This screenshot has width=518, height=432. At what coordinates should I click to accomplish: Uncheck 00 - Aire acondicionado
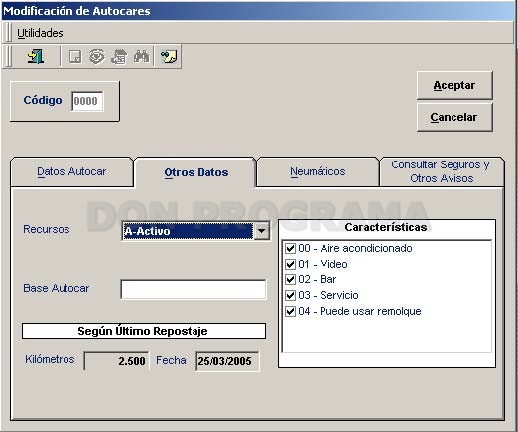coord(290,248)
